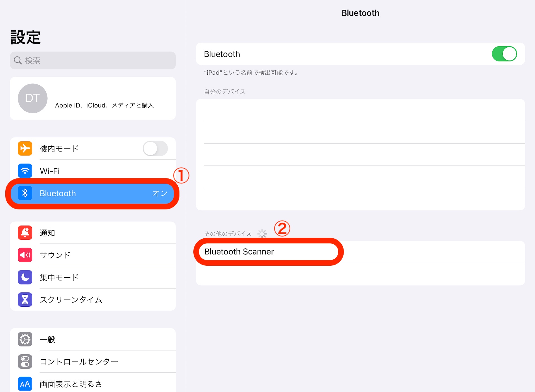This screenshot has width=535, height=392.
Task: Open the スクリーンタイム settings row
Action: [x=93, y=300]
